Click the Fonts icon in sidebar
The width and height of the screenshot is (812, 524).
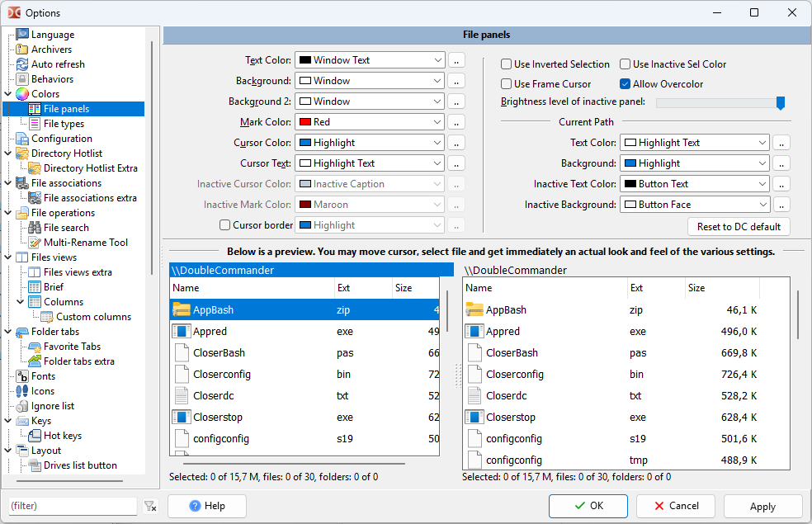[x=22, y=376]
